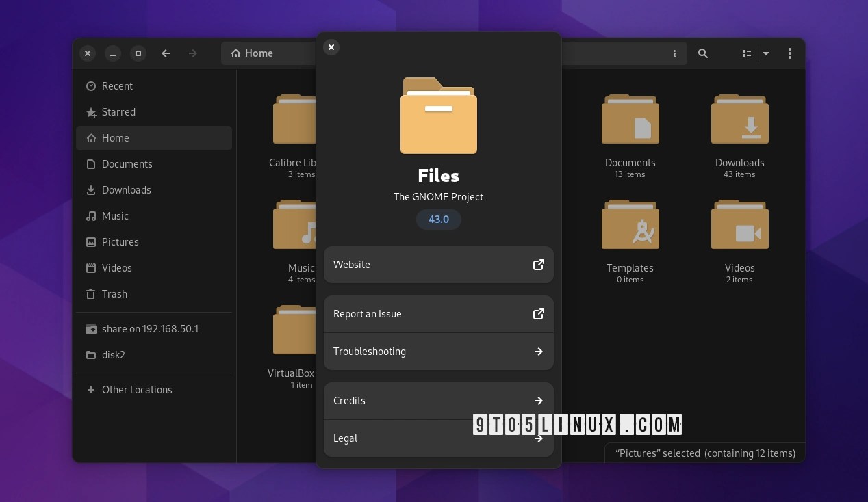Open Other Locations in the sidebar
The image size is (868, 502).
point(154,390)
